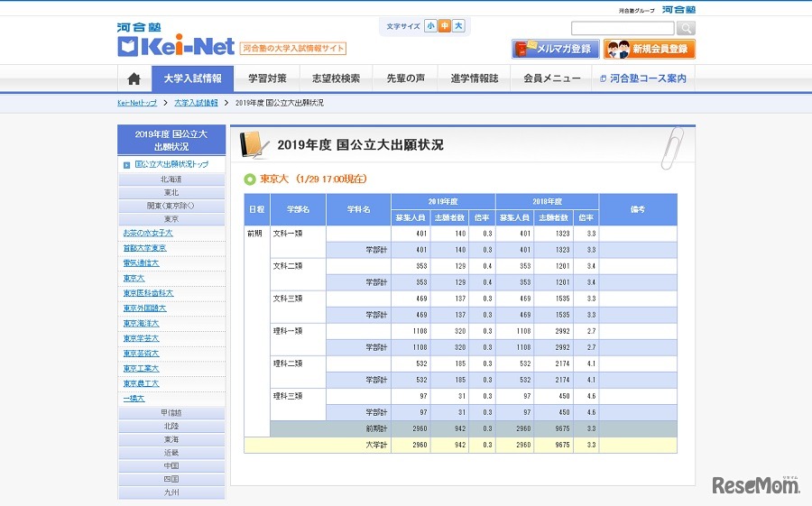This screenshot has width=812, height=506.
Task: Open the 志望校検索 tab
Action: (x=337, y=78)
